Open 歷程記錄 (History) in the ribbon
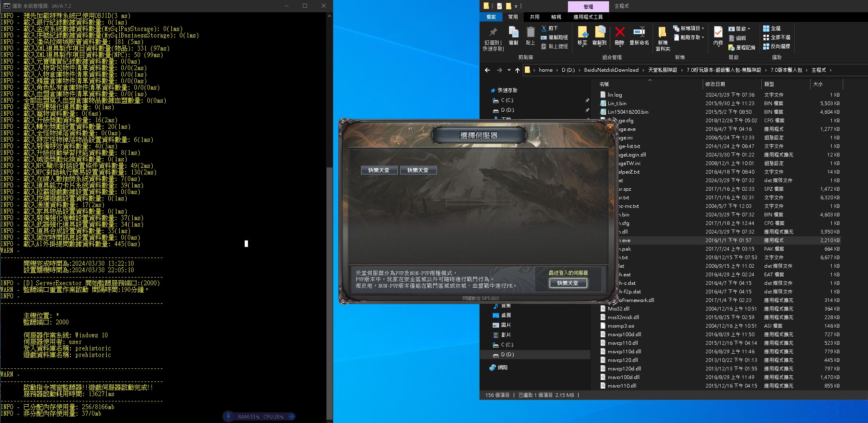This screenshot has width=868, height=423. (x=742, y=47)
